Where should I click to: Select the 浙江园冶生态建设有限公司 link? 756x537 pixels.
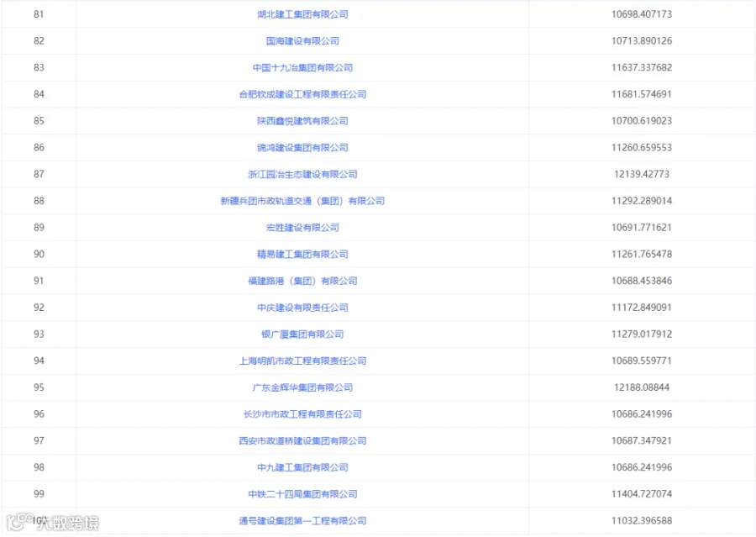click(302, 174)
